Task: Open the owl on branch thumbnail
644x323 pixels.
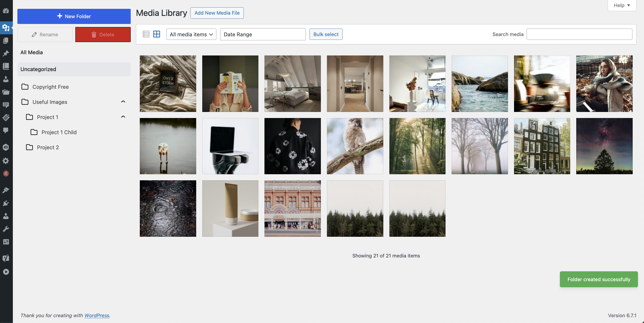Action: pyautogui.click(x=355, y=146)
